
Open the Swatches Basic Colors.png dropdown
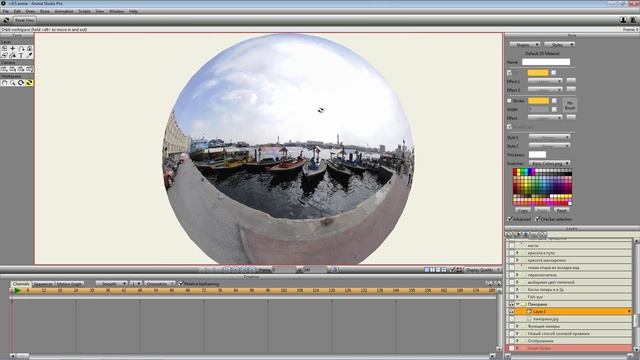click(549, 163)
